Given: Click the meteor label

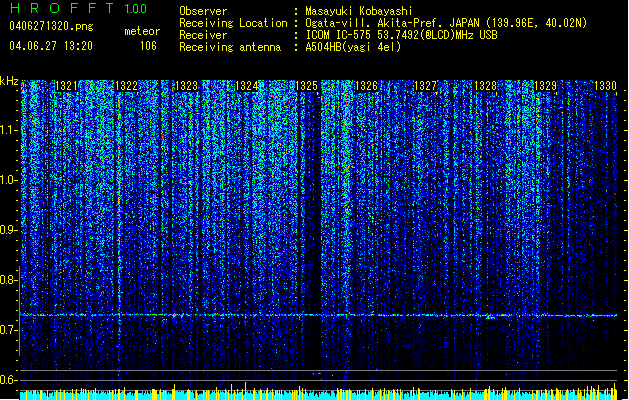Looking at the screenshot, I should (x=142, y=31).
